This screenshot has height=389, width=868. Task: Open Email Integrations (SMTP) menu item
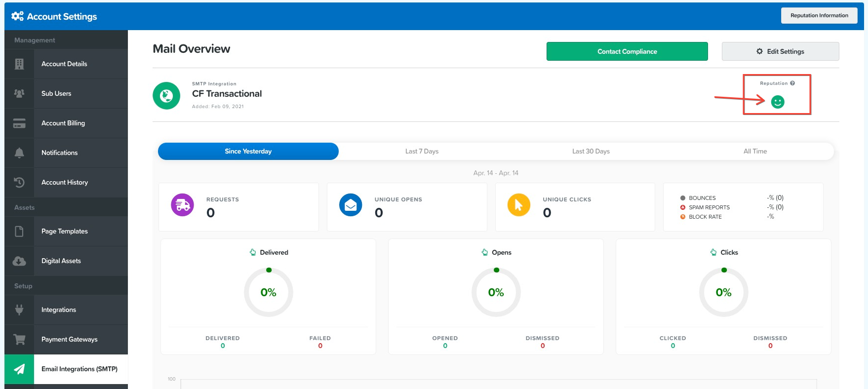coord(66,369)
